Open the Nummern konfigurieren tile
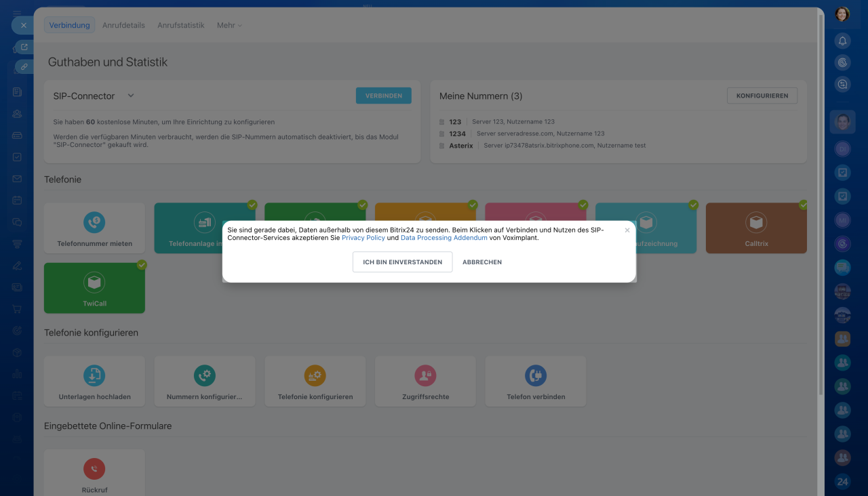This screenshot has width=868, height=496. tap(205, 381)
